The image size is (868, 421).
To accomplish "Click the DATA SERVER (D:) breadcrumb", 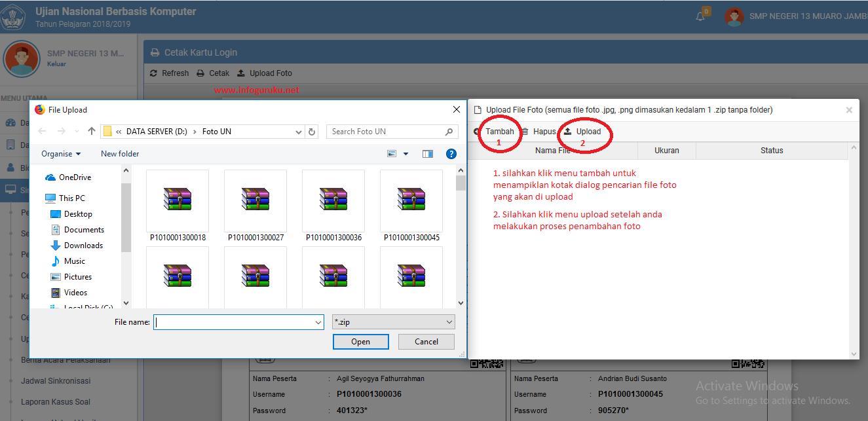I will [x=157, y=132].
